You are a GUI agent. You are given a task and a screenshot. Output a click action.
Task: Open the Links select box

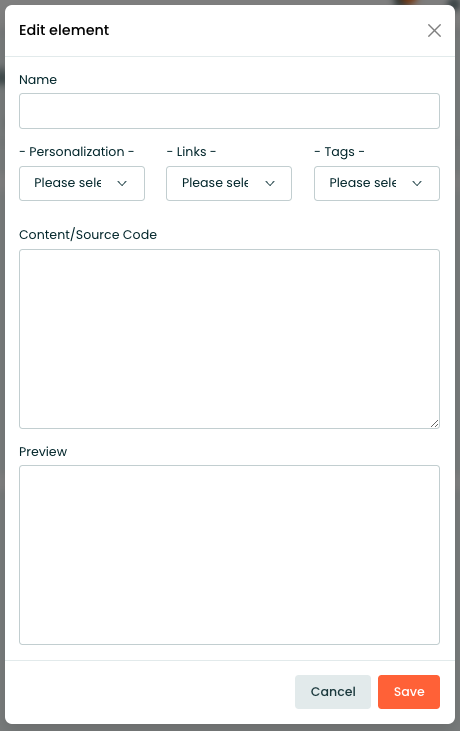point(229,183)
